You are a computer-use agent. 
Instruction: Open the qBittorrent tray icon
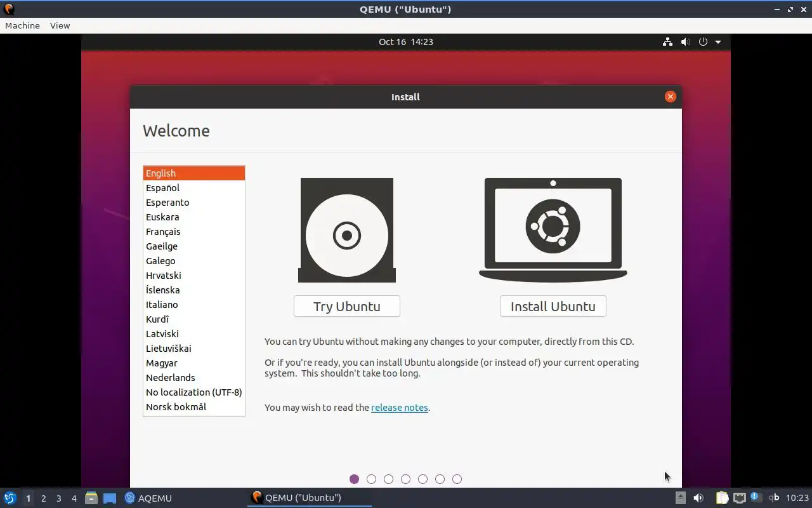(x=774, y=498)
